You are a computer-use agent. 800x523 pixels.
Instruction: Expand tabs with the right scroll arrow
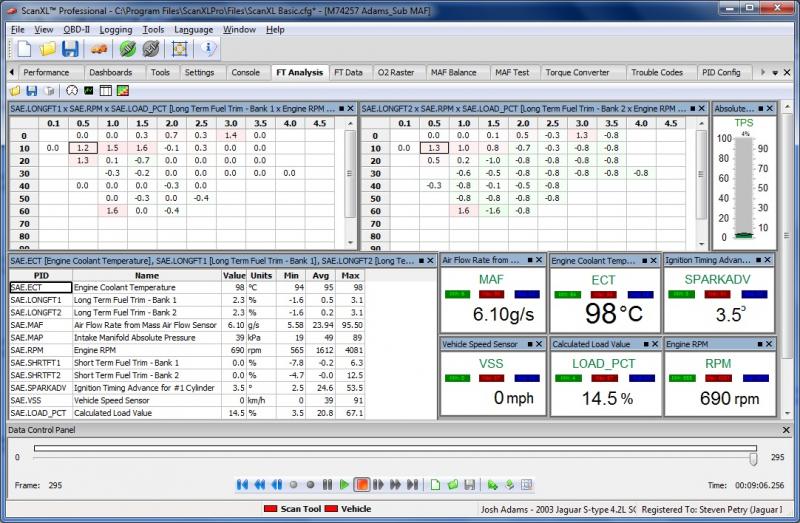[x=763, y=72]
